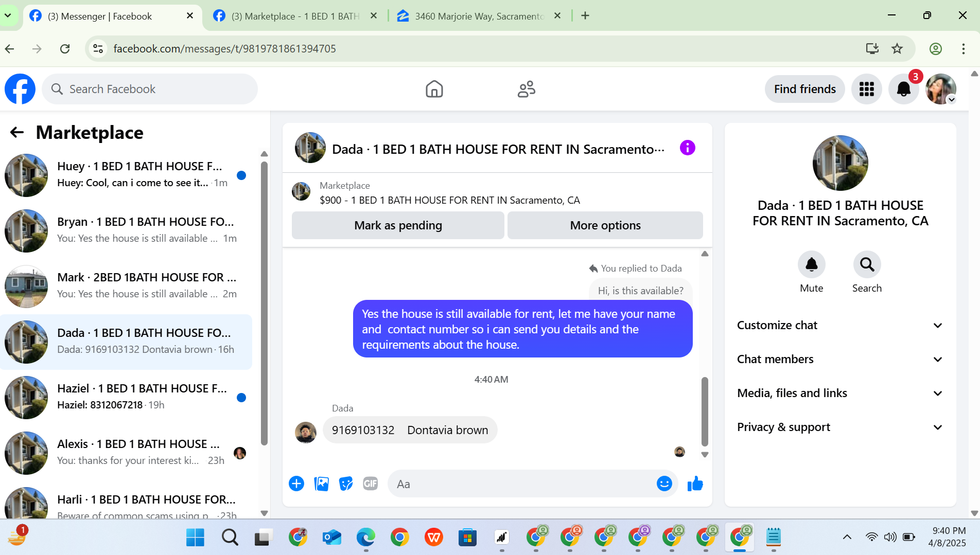Navigate back with browser back arrow
This screenshot has height=555, width=980.
tap(9, 49)
